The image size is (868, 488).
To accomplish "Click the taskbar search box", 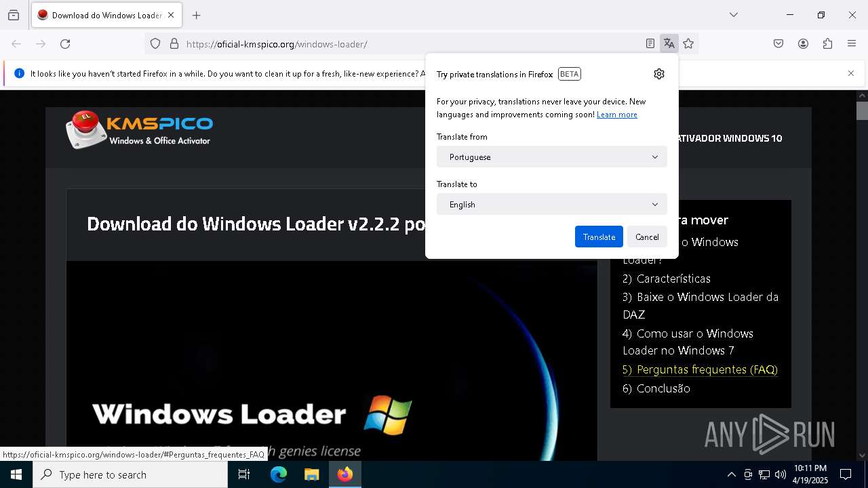I will (x=130, y=474).
